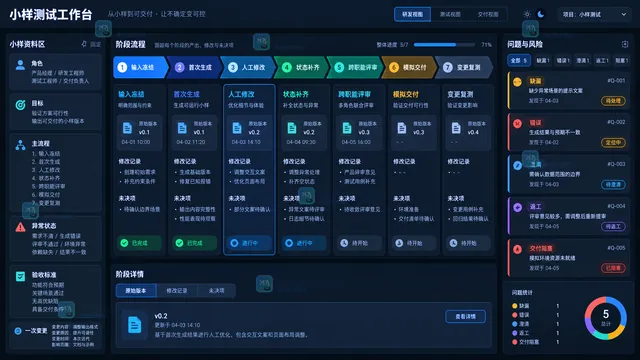Click the large document icon in 阶段详情
640x360 pixels.
pos(134,325)
